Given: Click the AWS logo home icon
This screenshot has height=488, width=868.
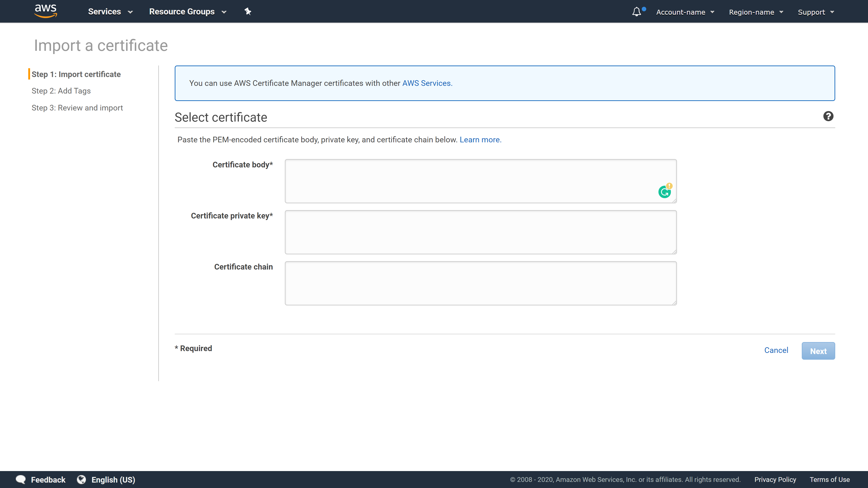Looking at the screenshot, I should [46, 11].
